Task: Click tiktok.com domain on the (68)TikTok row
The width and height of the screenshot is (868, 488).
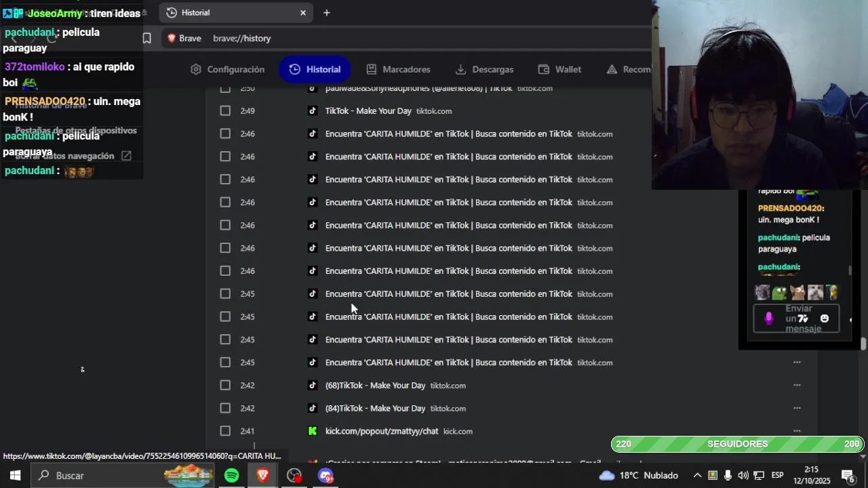Action: pos(448,386)
